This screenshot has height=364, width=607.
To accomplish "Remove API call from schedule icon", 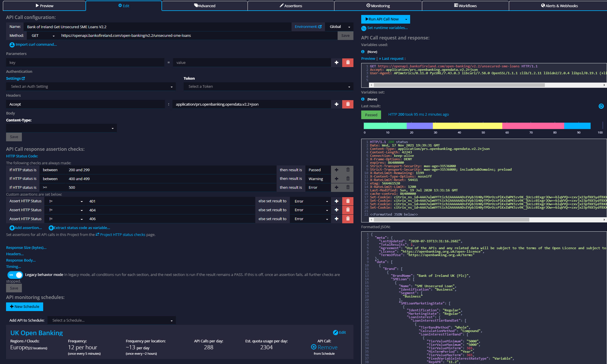I will click(314, 347).
